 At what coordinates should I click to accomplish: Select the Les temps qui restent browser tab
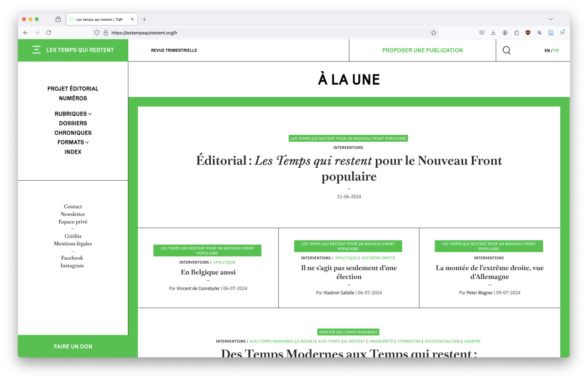[x=99, y=19]
